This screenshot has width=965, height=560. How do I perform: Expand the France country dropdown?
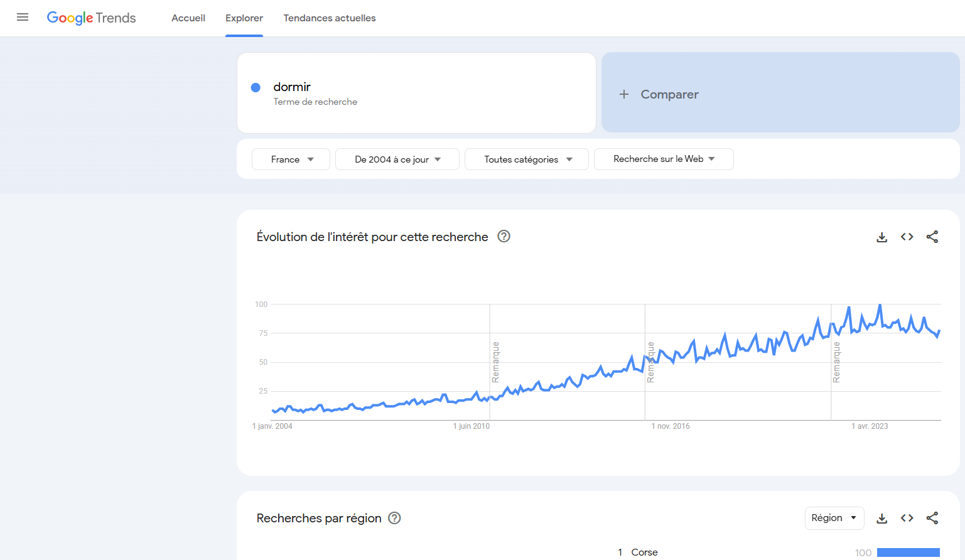tap(291, 159)
